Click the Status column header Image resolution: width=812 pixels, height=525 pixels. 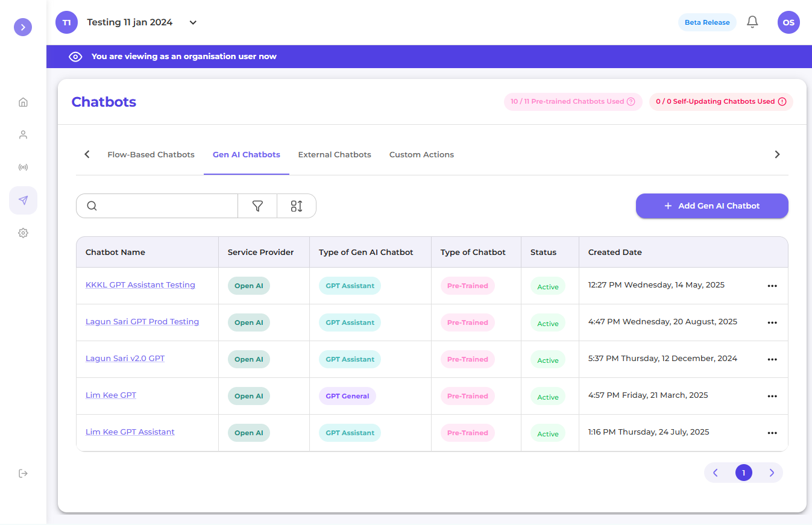point(543,253)
